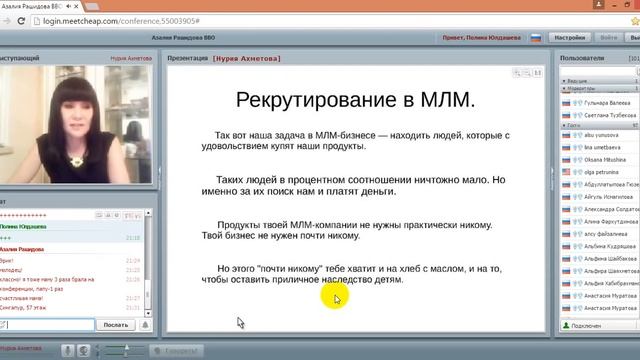Image resolution: width=640 pixels, height=360 pixels.
Task: Click the emoticon icon in chat input
Action: point(3,325)
